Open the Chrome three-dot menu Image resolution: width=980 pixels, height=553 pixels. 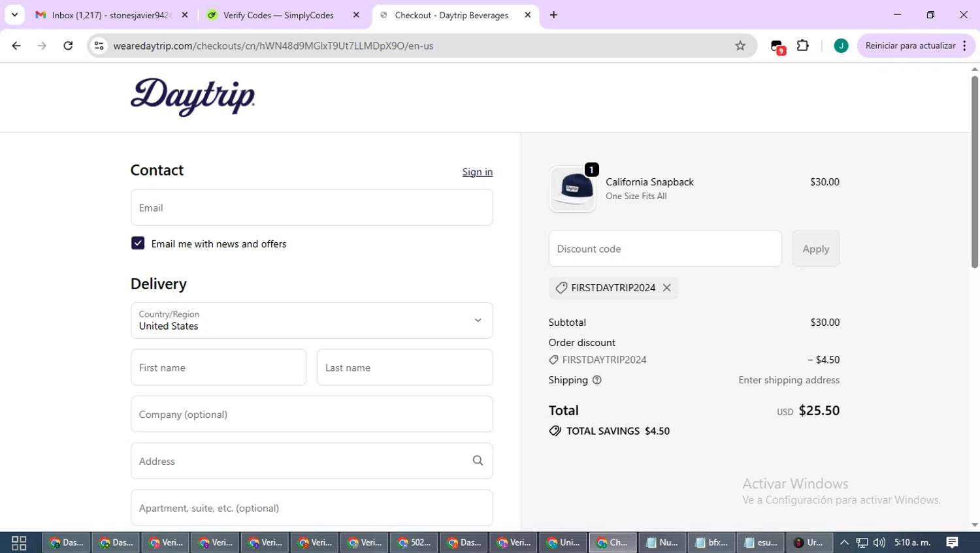pyautogui.click(x=964, y=46)
